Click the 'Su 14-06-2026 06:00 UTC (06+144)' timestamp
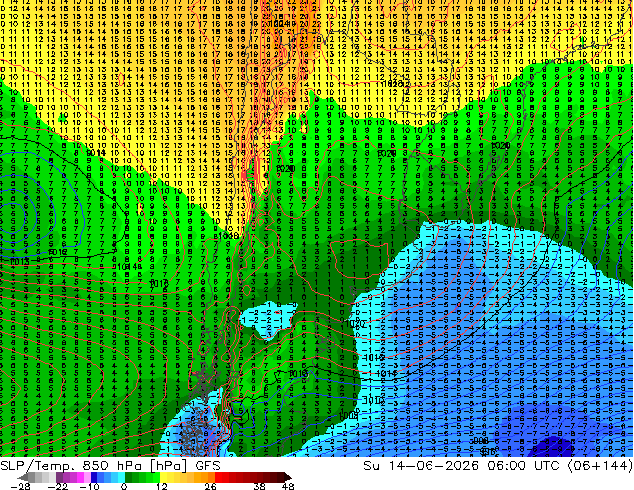The height and width of the screenshot is (490, 634). 498,466
